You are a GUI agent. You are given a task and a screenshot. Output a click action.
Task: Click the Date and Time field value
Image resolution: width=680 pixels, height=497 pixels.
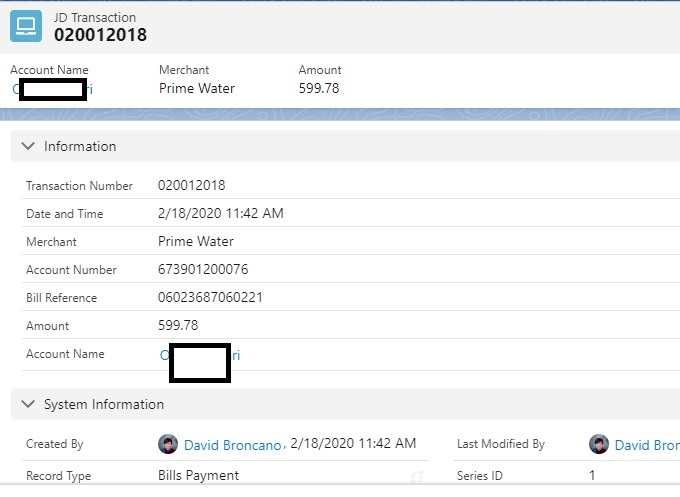pyautogui.click(x=221, y=214)
